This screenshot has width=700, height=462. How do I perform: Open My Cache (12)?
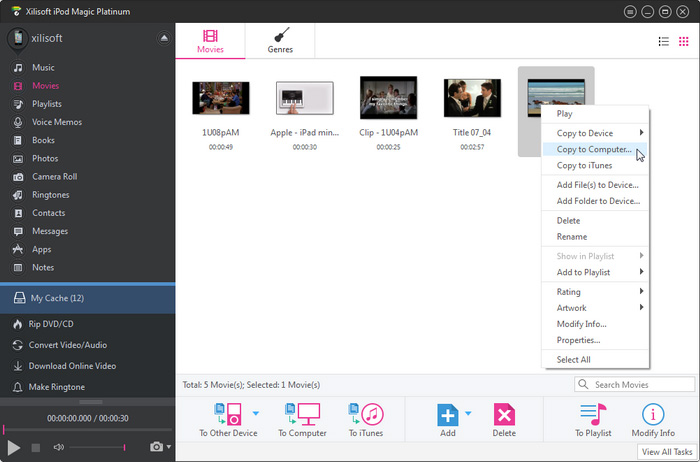pyautogui.click(x=88, y=298)
